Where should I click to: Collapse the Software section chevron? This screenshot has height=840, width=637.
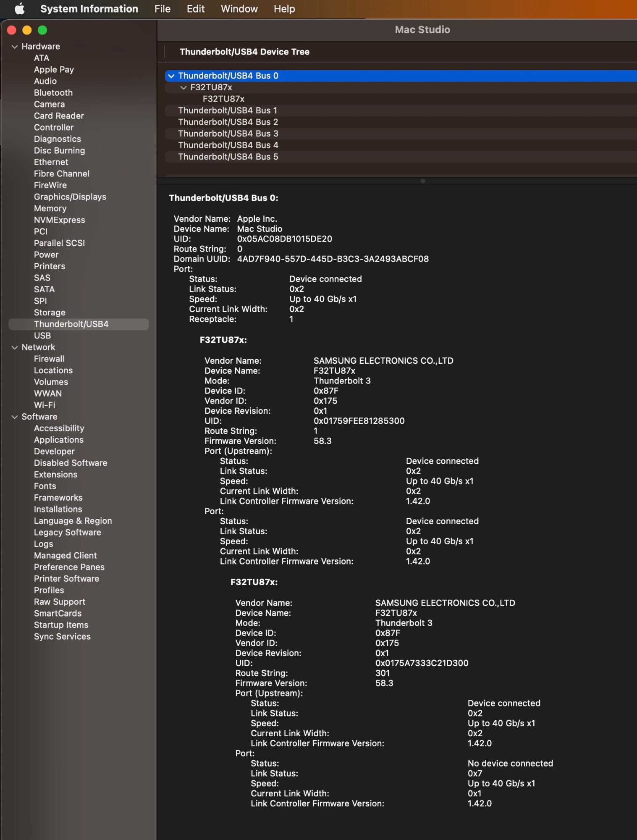[x=15, y=417]
